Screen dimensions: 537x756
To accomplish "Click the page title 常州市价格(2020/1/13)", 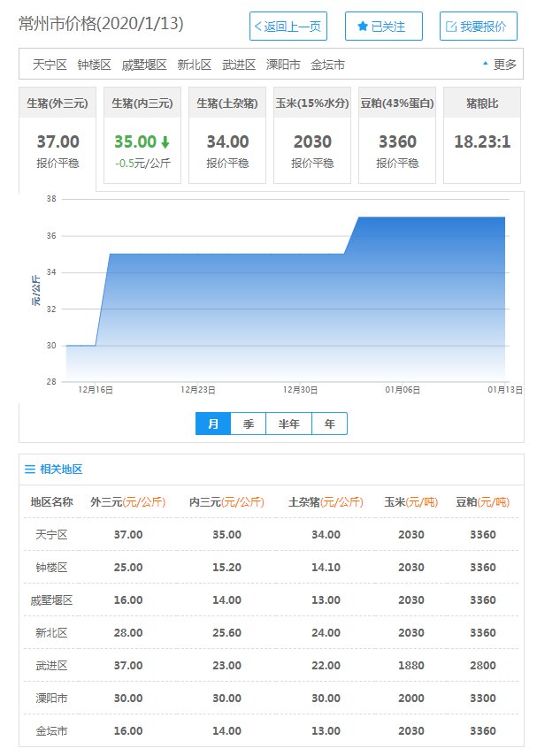I will (102, 24).
